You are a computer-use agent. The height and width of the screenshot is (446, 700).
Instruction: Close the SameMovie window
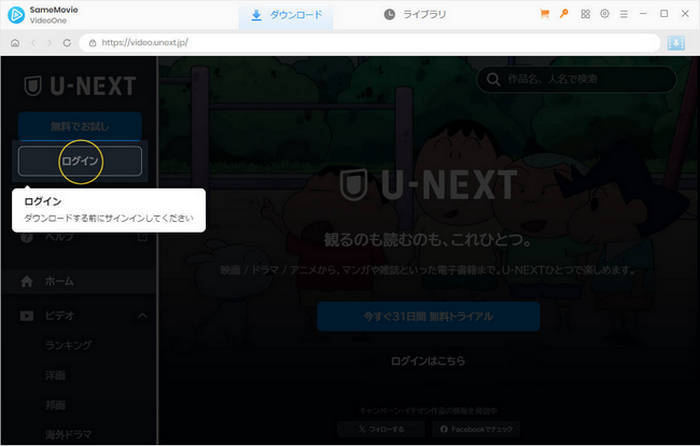coord(685,14)
